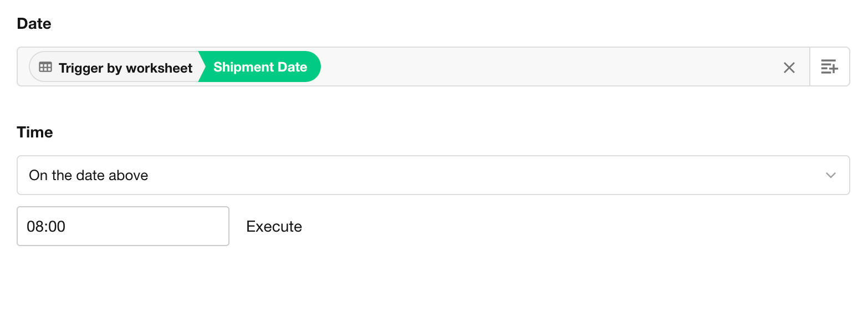This screenshot has height=327, width=868.
Task: Remove the Shipment Date selection using the cross
Action: (x=789, y=68)
